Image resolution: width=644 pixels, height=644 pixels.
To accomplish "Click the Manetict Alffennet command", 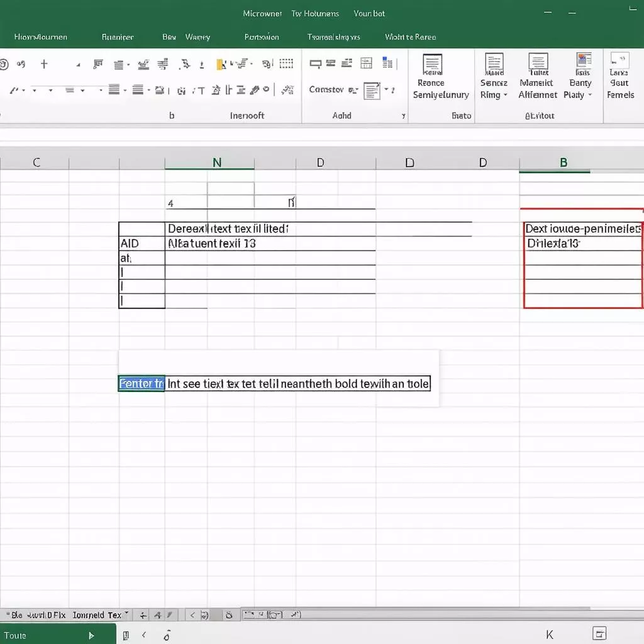I will (538, 82).
